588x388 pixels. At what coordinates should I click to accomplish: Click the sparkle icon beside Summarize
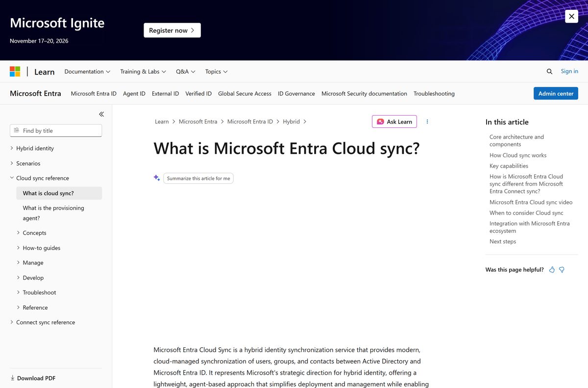pos(157,178)
